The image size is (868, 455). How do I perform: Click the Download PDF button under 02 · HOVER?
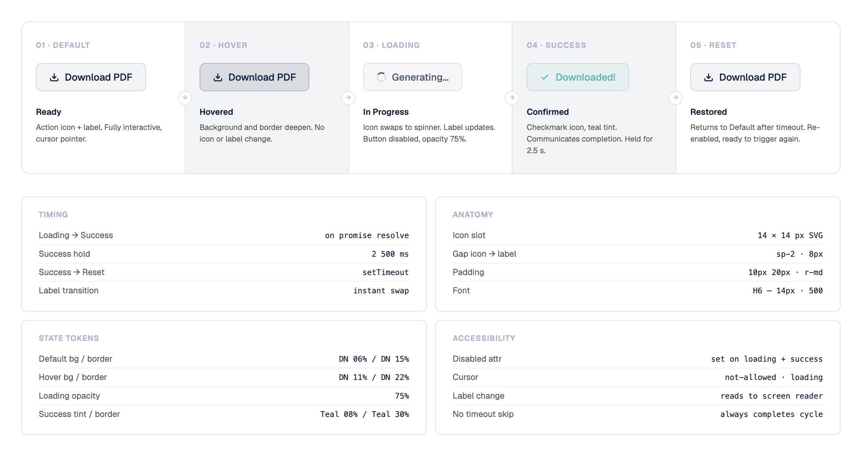(x=254, y=77)
